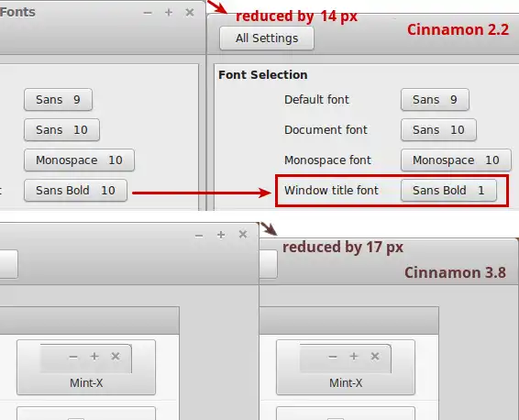Close the lower themes window via X icon
519x420 pixels.
[243, 235]
